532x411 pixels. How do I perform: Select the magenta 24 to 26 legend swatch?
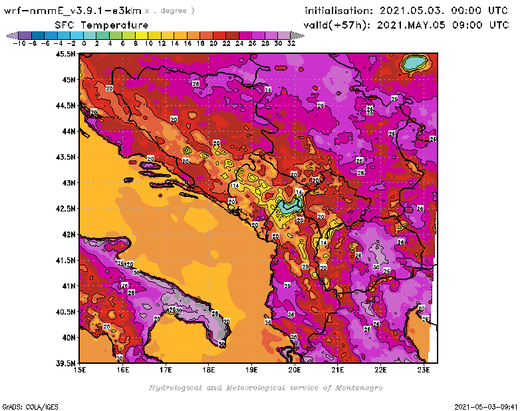[245, 35]
